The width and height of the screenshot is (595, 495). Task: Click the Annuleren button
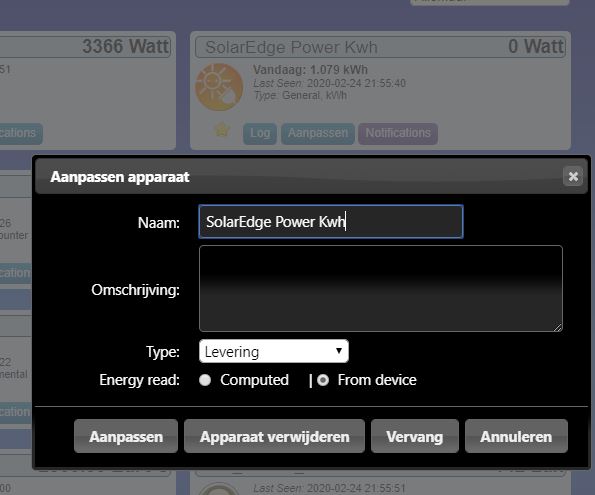pos(516,436)
